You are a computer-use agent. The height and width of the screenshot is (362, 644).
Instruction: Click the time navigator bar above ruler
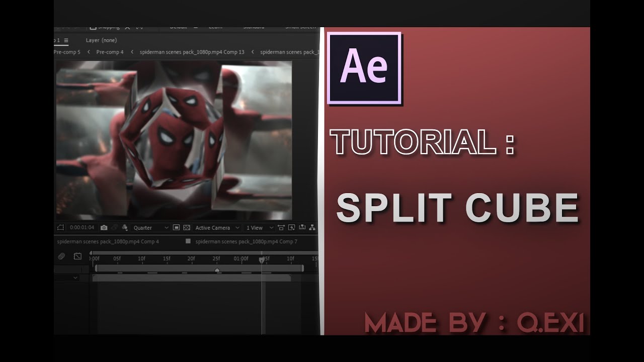(204, 253)
